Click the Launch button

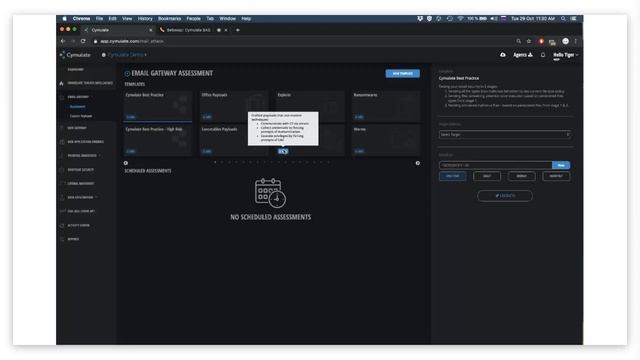pos(505,196)
